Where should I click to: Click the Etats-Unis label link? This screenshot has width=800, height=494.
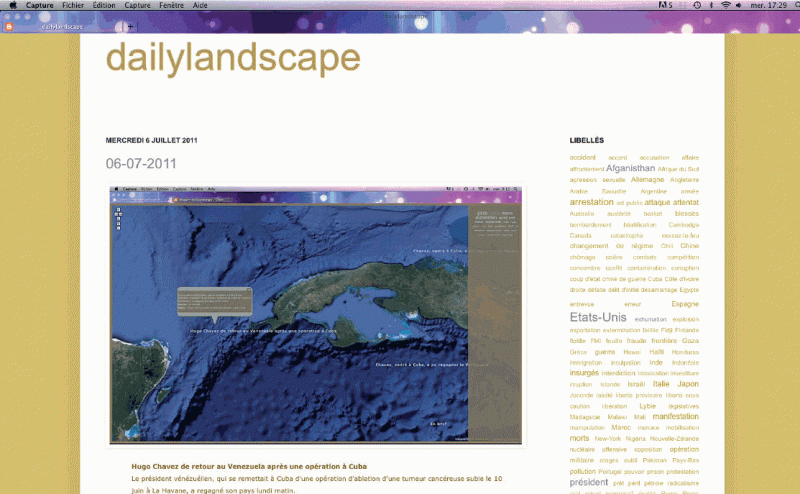click(598, 318)
